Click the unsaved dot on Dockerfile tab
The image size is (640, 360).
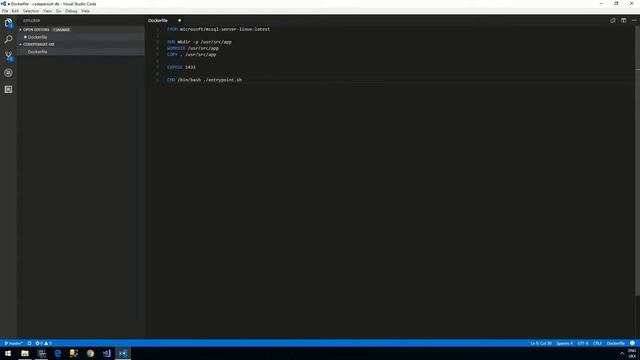(180, 20)
